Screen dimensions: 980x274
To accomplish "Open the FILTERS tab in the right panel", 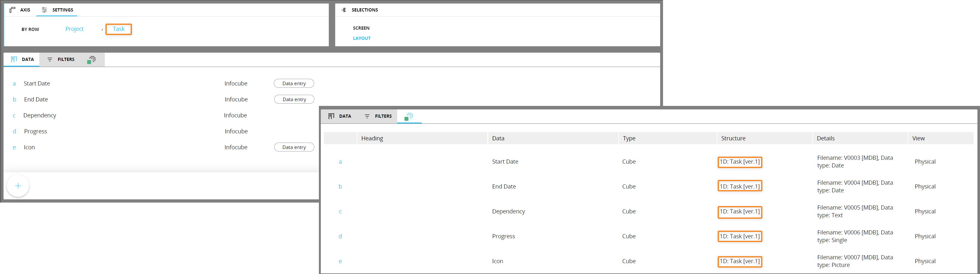I will [x=378, y=116].
